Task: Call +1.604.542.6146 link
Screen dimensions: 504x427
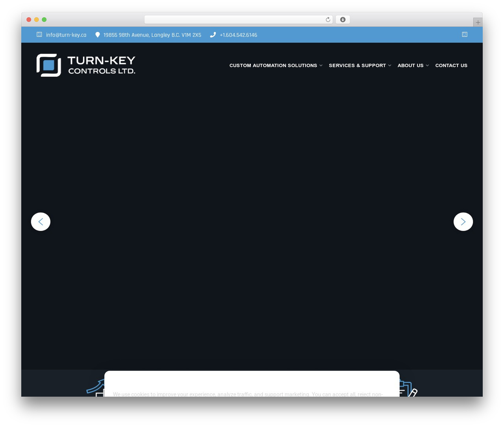Action: (238, 35)
